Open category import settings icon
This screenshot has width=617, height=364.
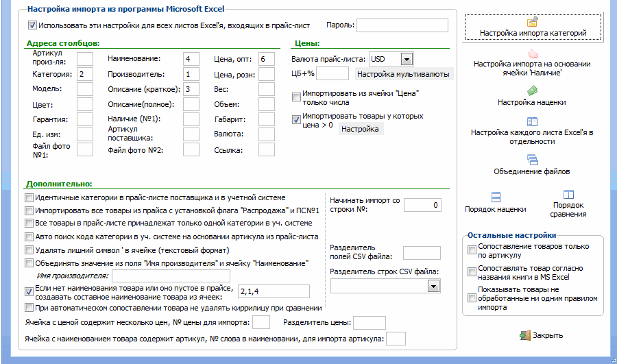533,21
